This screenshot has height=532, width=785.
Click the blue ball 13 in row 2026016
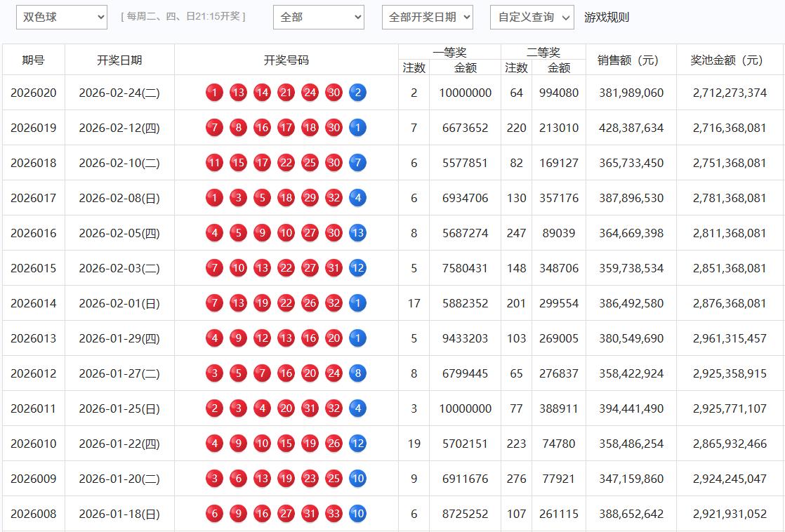click(x=357, y=233)
